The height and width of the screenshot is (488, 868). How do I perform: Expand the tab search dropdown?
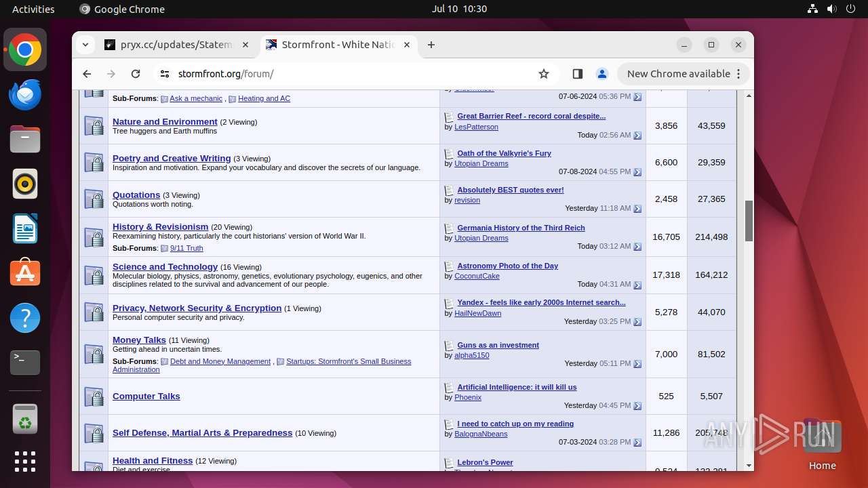(85, 45)
